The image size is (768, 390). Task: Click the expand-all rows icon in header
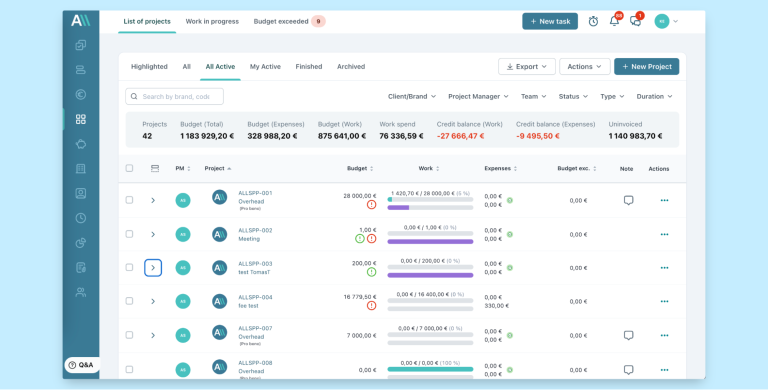click(x=155, y=169)
